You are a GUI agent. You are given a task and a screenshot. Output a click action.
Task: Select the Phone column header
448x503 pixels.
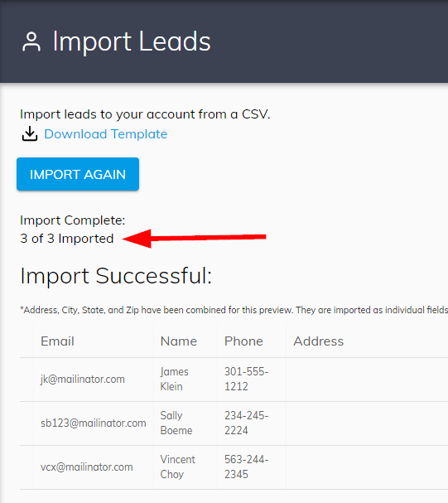coord(243,341)
